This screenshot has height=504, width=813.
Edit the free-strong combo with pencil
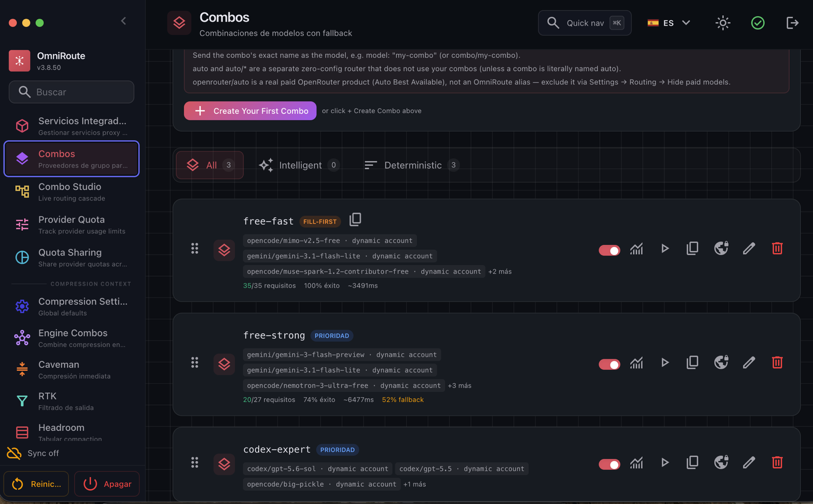click(x=749, y=363)
